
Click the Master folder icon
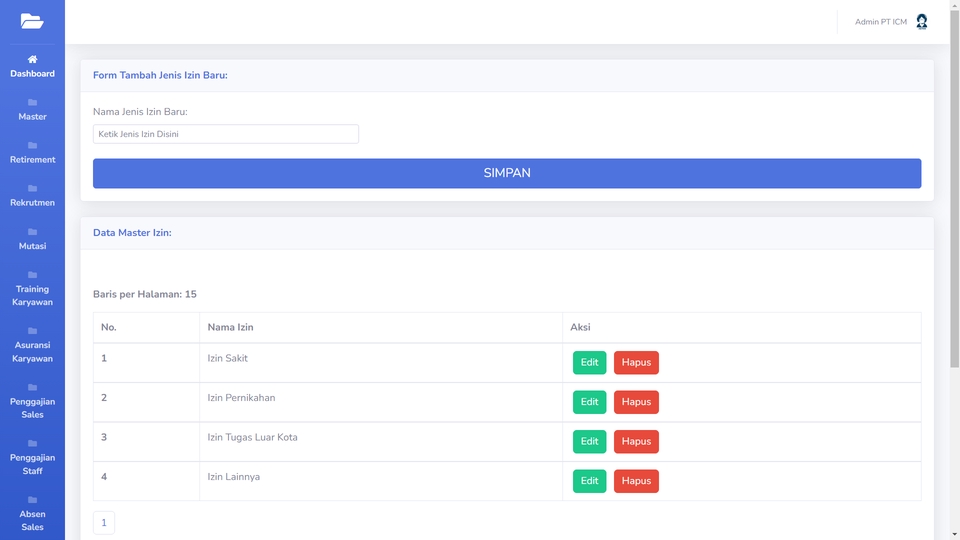[32, 102]
